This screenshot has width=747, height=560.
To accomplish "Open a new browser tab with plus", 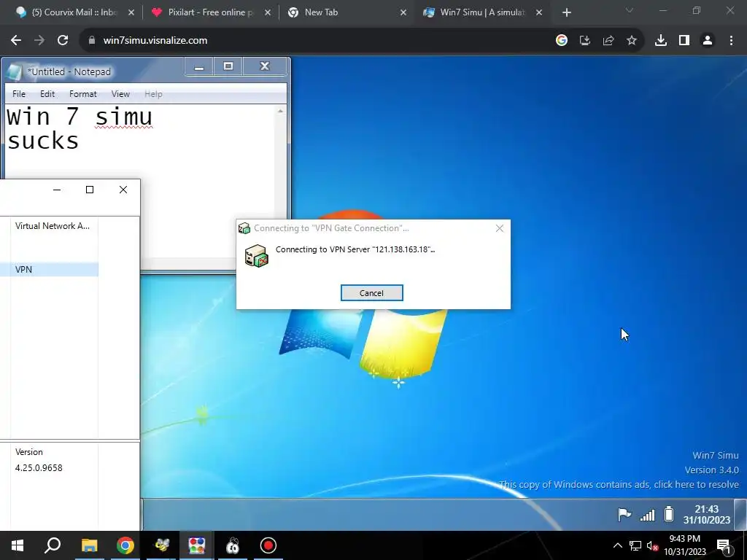I will tap(566, 13).
